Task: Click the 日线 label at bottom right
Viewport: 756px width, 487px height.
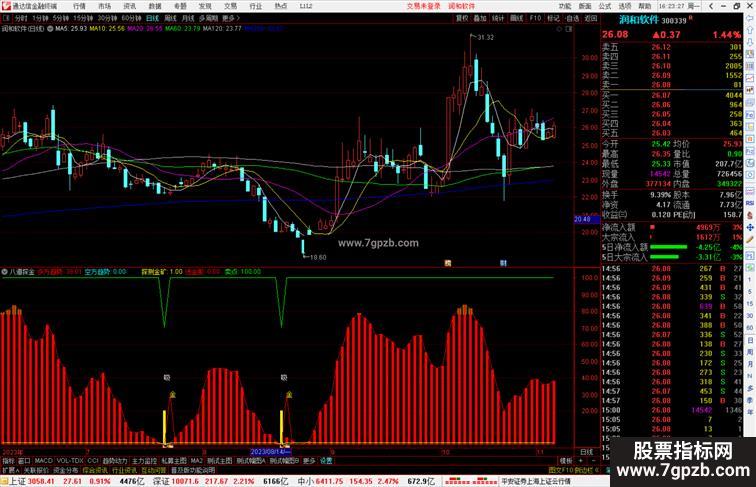Action: click(587, 452)
